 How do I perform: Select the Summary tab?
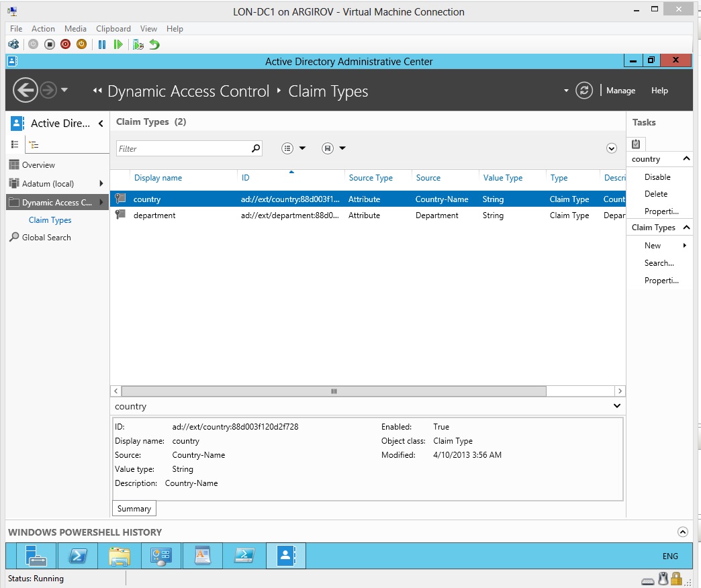point(134,509)
